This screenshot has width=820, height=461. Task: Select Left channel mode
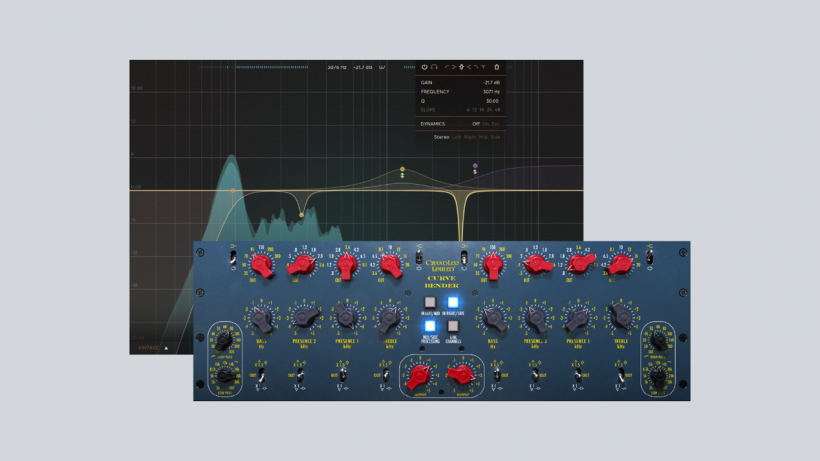click(457, 137)
